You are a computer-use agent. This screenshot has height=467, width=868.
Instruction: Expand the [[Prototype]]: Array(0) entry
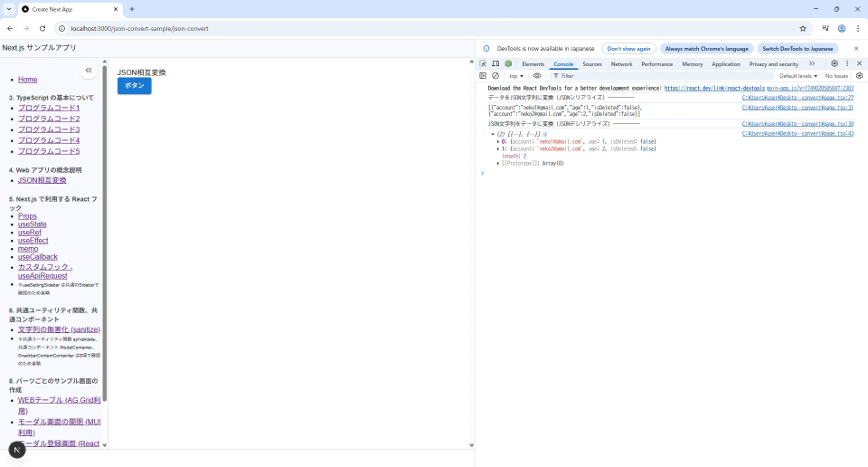pos(497,164)
